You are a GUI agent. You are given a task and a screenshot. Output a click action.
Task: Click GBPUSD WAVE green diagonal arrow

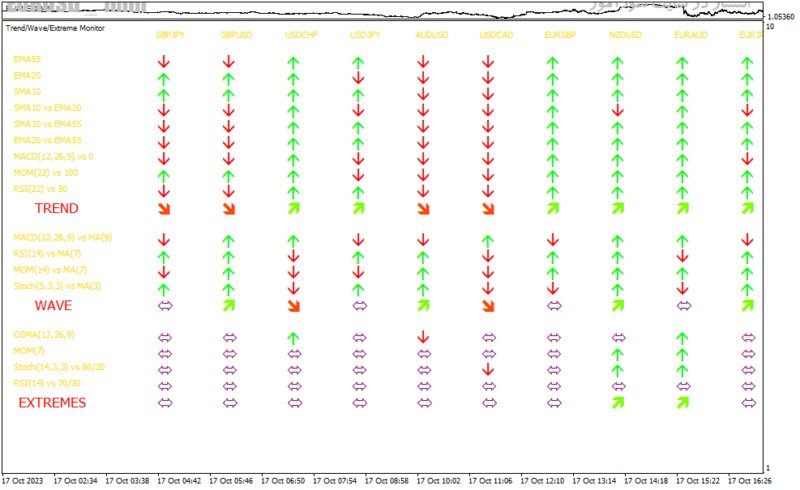229,306
